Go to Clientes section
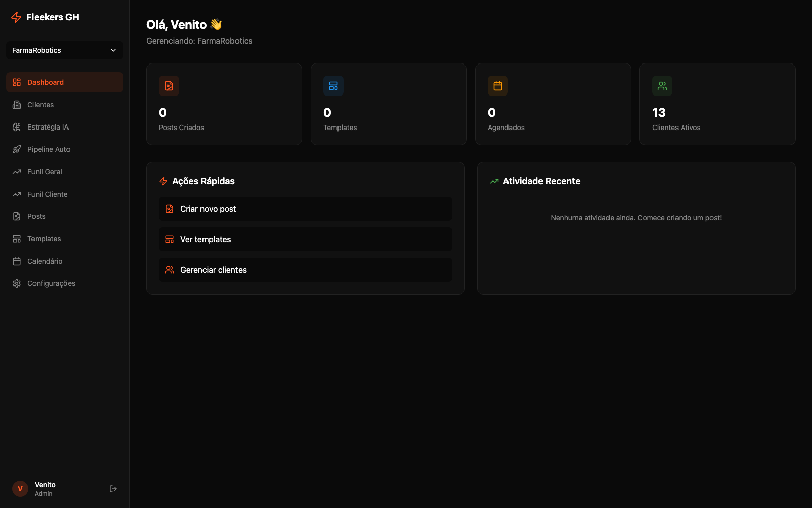The height and width of the screenshot is (508, 812). [x=64, y=105]
